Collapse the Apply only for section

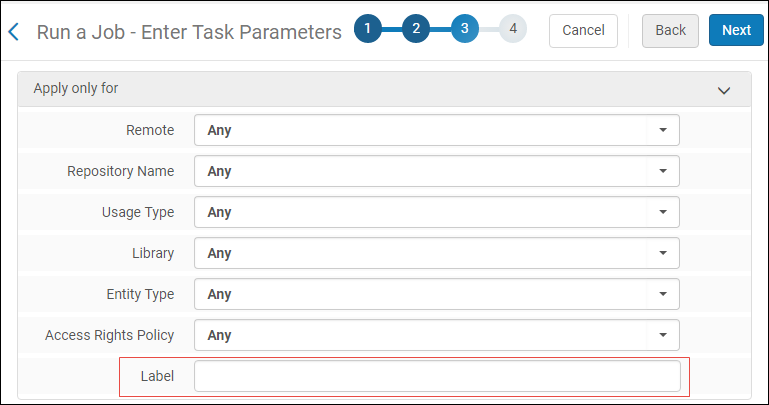725,90
